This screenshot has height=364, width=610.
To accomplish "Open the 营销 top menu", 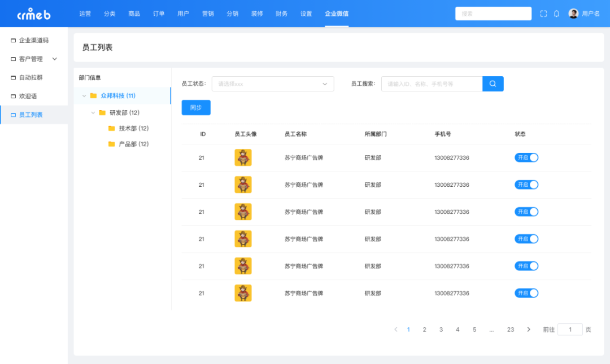I will coord(208,14).
